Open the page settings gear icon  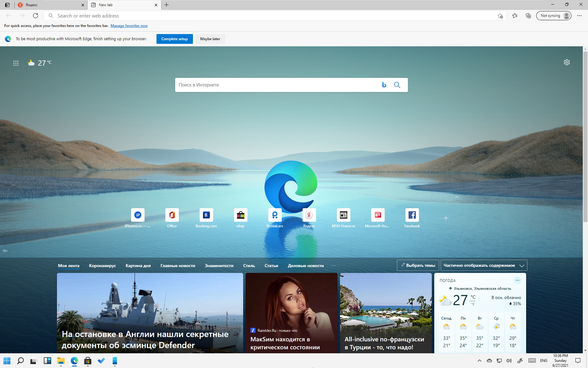567,62
